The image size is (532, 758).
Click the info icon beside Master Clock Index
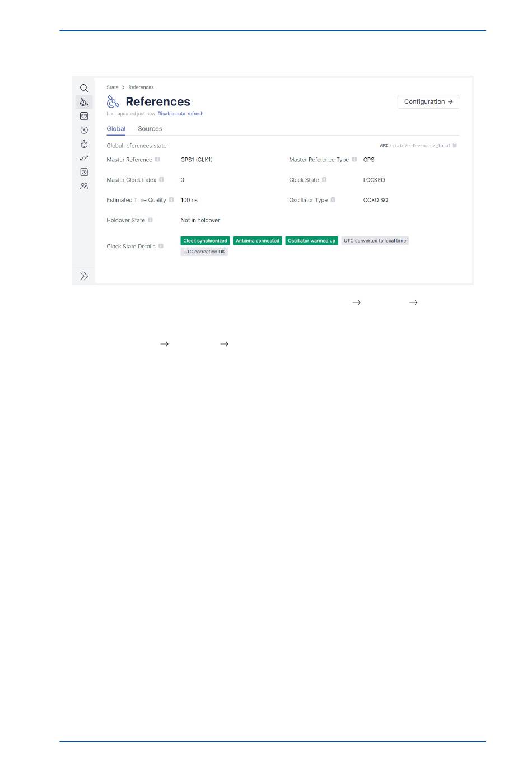click(x=161, y=180)
